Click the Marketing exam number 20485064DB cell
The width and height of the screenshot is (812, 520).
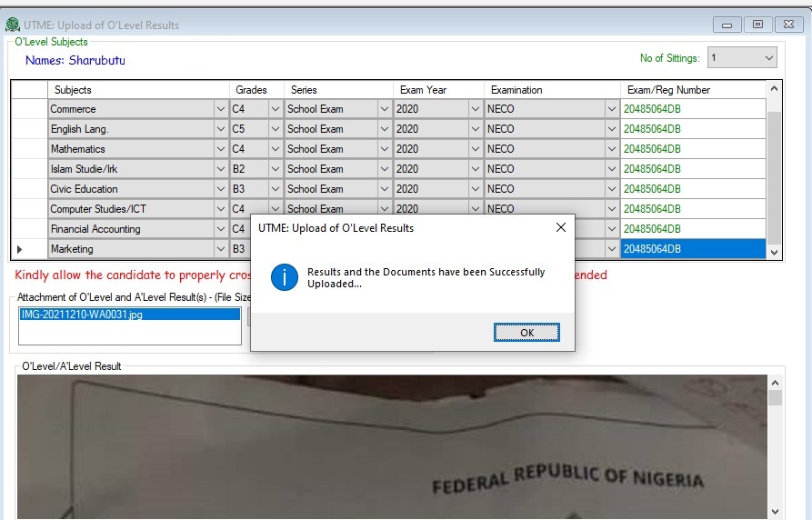click(x=693, y=249)
